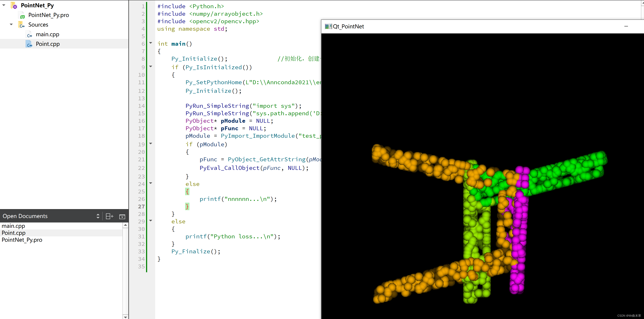644x319 pixels.
Task: Click line number 27 in the editor
Action: pos(141,206)
